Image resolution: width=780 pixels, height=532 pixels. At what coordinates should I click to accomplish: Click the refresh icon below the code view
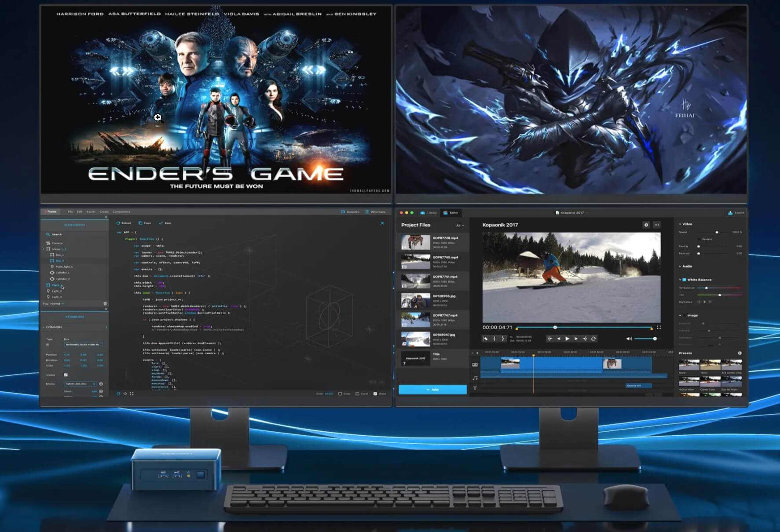pyautogui.click(x=118, y=394)
